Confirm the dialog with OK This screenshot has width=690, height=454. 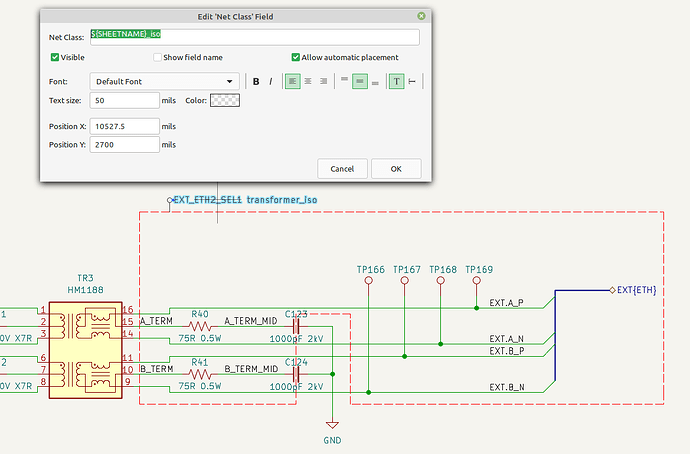point(396,168)
